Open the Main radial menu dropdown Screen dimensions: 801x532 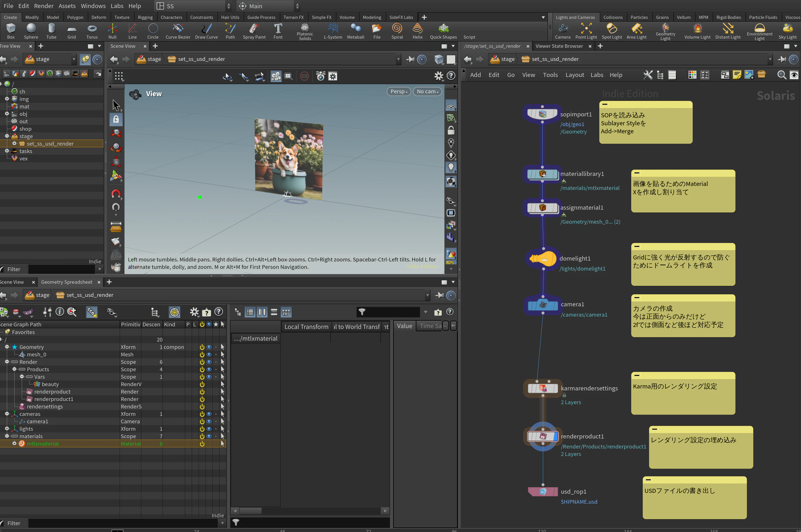point(269,6)
